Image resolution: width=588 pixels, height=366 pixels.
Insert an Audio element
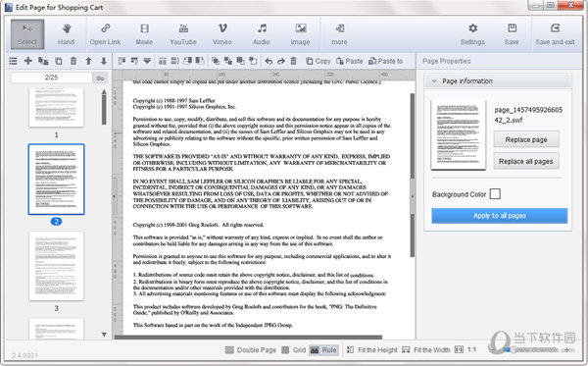(261, 34)
